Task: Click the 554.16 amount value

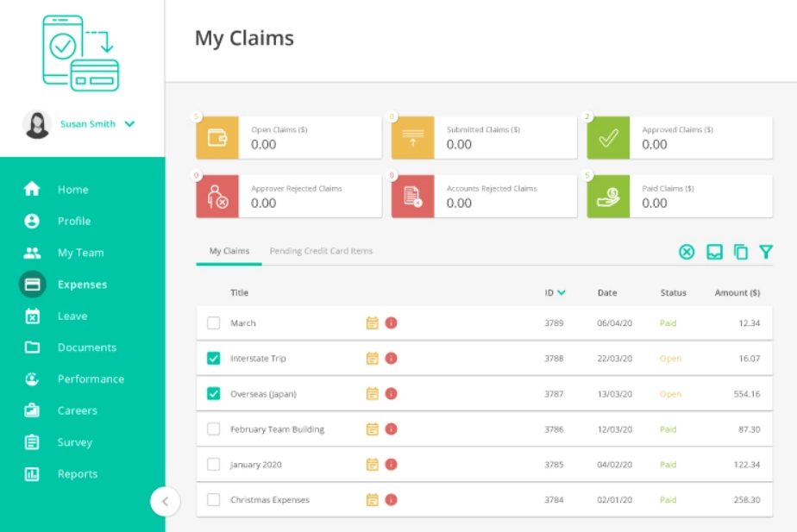Action: 747,394
